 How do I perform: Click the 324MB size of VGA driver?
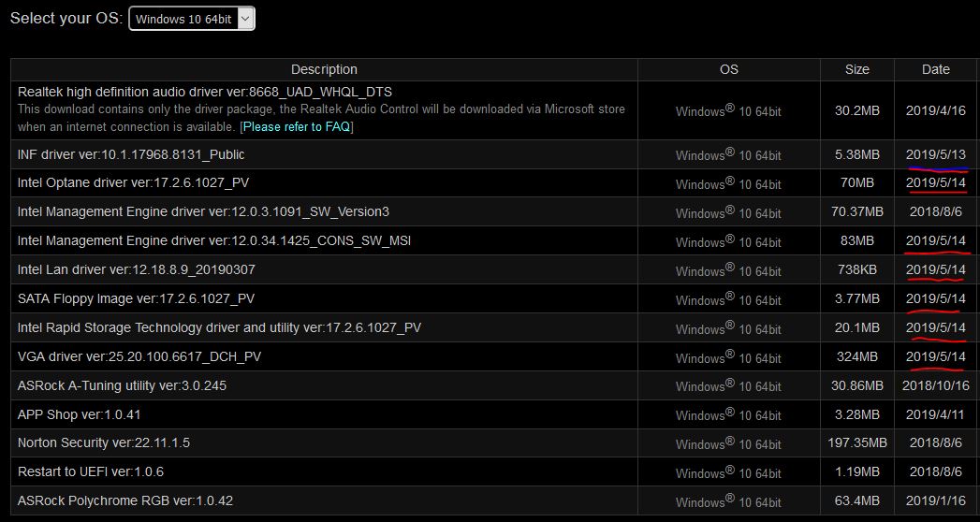[856, 356]
